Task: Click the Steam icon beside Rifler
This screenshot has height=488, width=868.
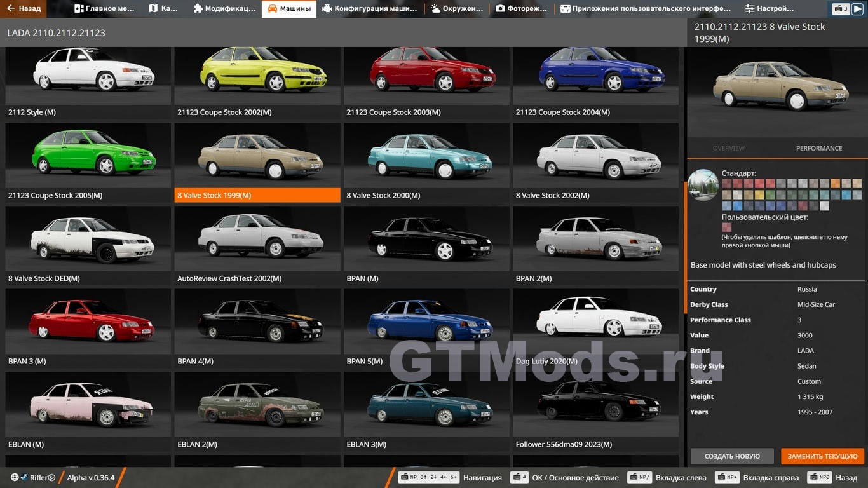Action: click(x=24, y=478)
